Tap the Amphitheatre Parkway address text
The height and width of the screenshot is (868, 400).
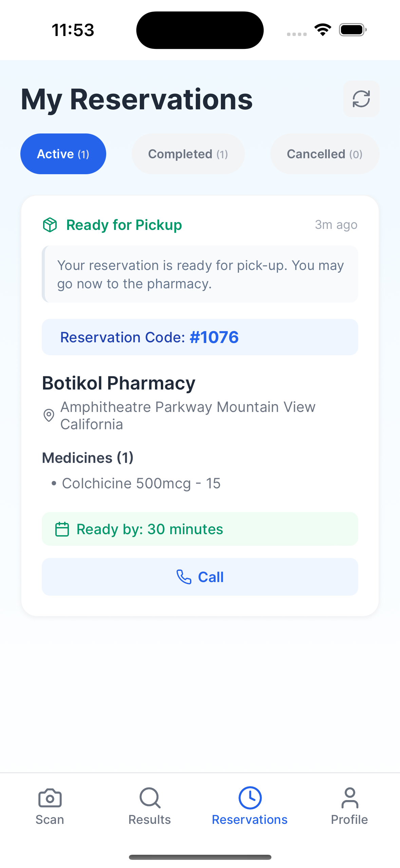coord(188,415)
